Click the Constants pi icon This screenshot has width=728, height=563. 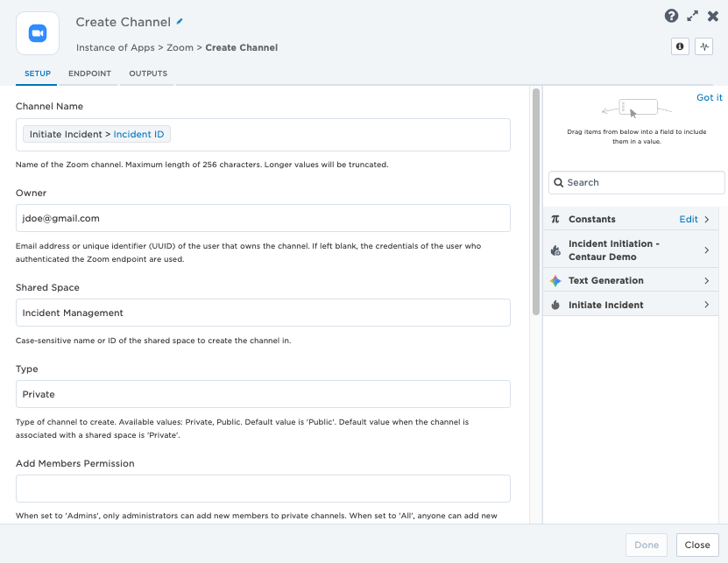point(555,219)
